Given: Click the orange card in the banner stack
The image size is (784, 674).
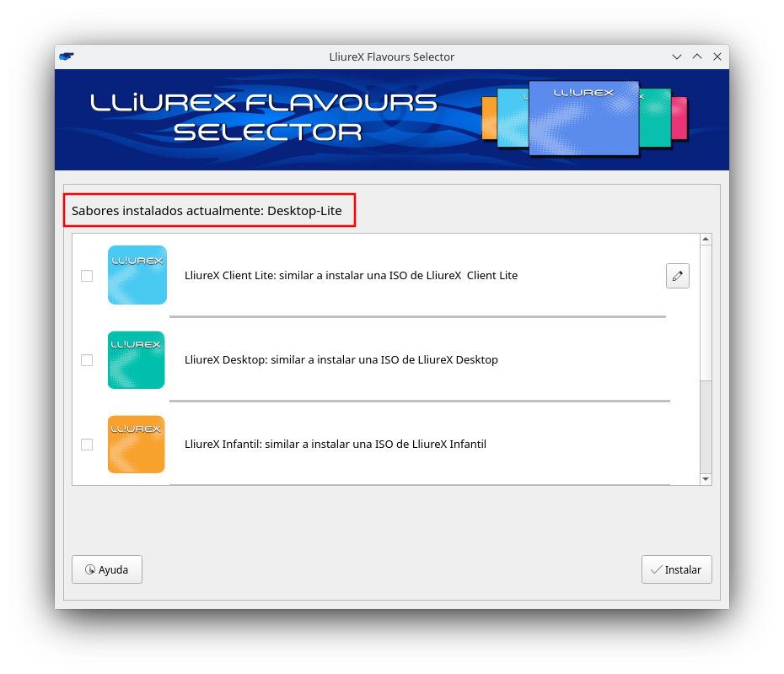Looking at the screenshot, I should tap(489, 118).
